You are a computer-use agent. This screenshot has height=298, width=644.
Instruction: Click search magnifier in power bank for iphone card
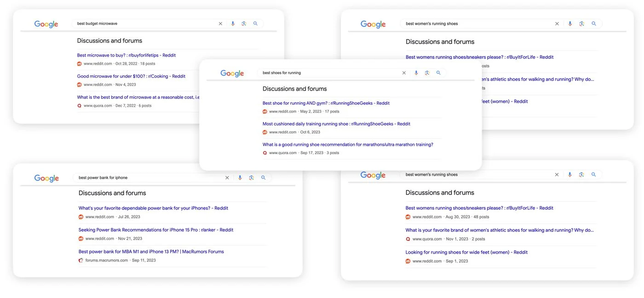tap(263, 178)
